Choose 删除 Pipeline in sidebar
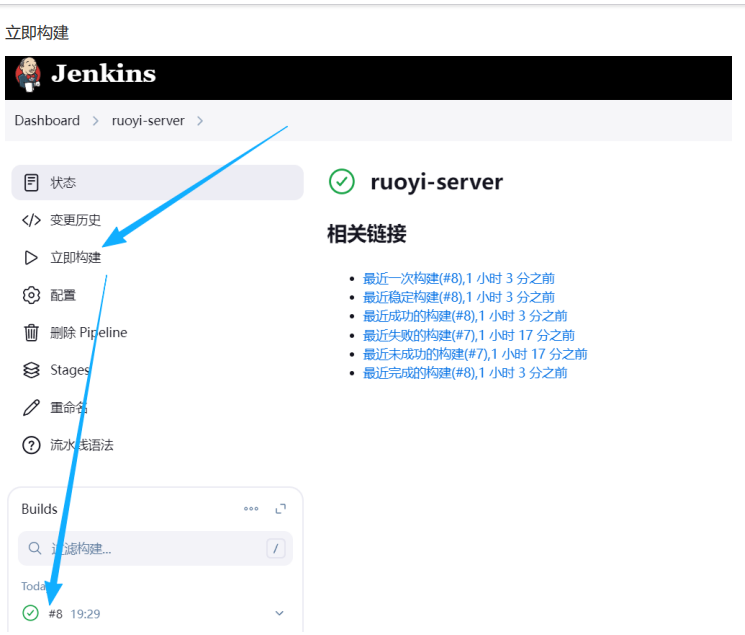Screen dimensions: 745x635 pyautogui.click(x=89, y=333)
